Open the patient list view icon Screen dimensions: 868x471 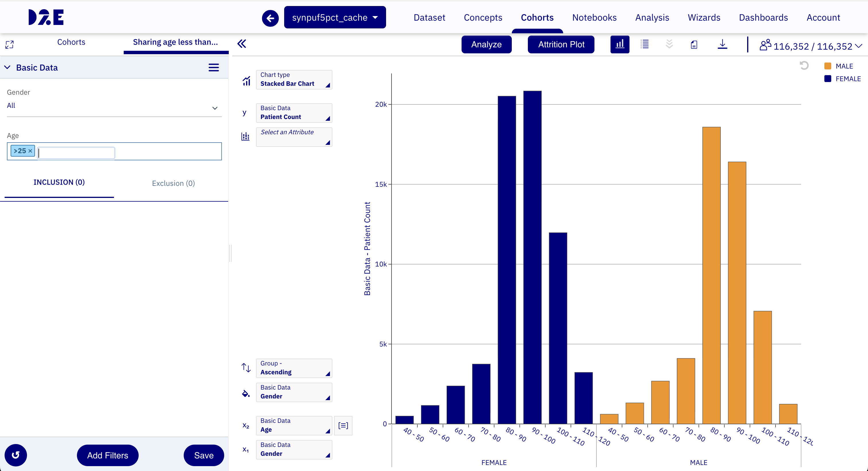pyautogui.click(x=645, y=44)
